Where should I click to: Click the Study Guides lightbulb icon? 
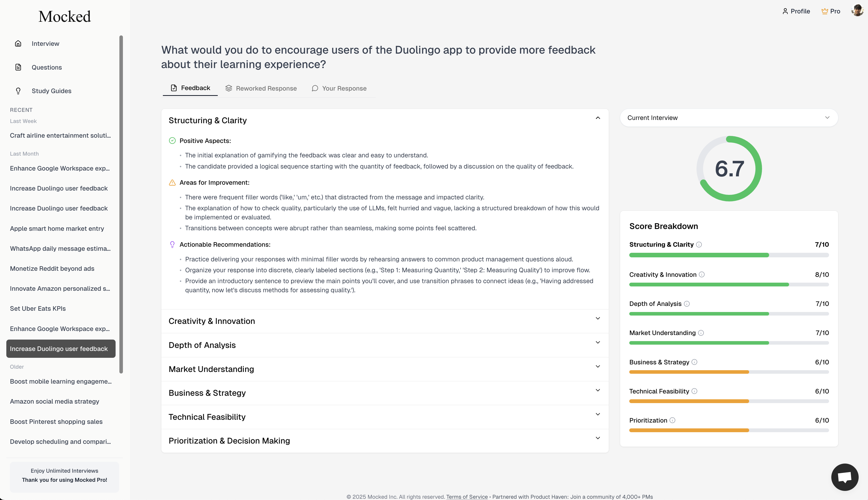coord(18,91)
